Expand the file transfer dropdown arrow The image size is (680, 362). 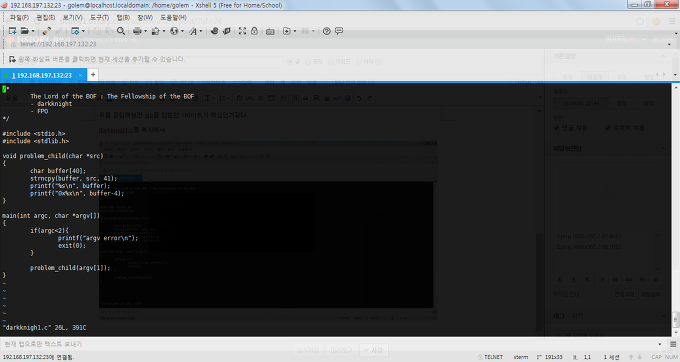tap(163, 31)
